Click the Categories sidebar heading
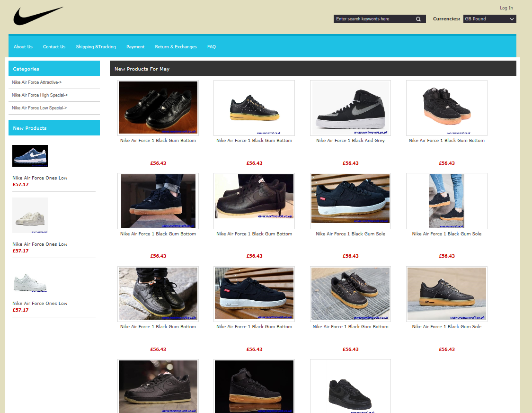 tap(26, 69)
